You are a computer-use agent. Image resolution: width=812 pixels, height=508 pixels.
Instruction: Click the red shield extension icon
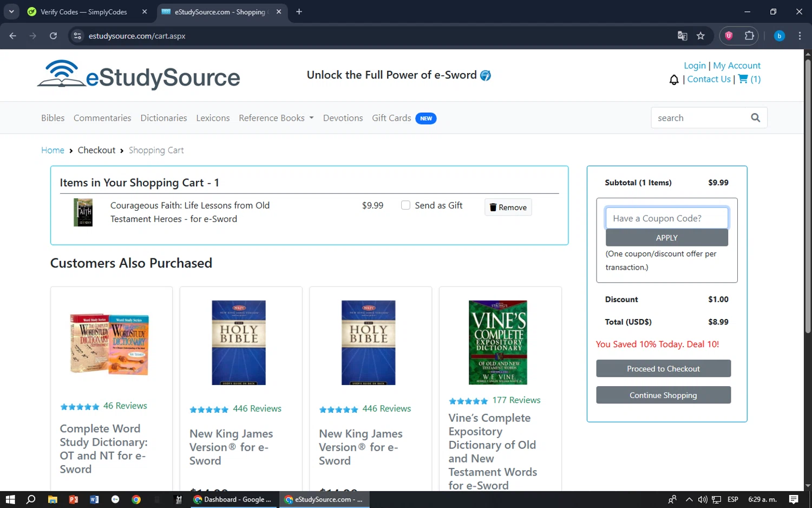coord(729,36)
